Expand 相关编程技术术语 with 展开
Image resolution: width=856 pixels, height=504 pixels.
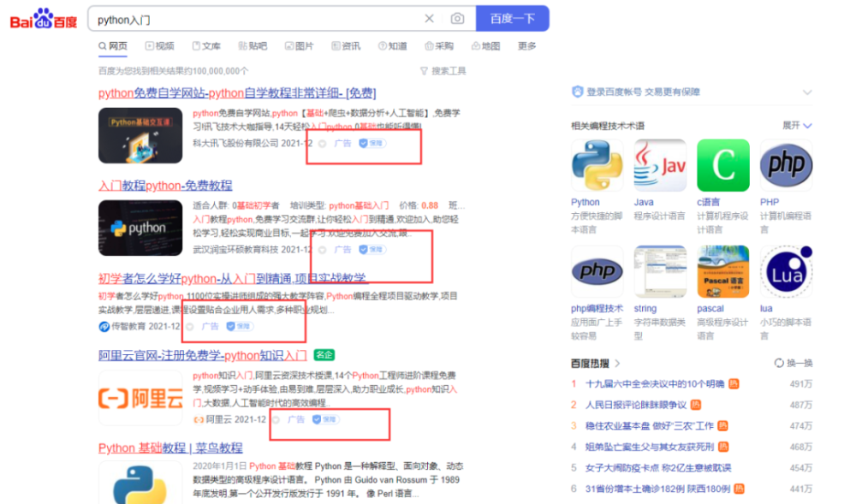[x=797, y=126]
